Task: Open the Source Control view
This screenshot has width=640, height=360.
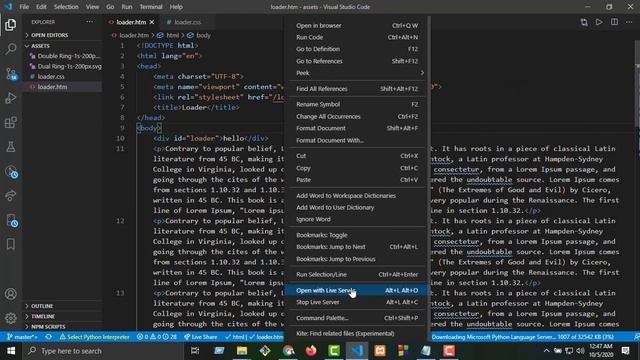Action: tap(11, 74)
